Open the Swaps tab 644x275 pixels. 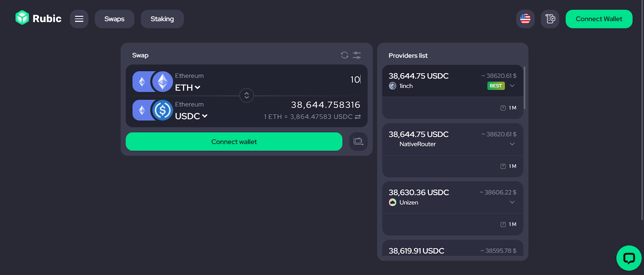coord(114,19)
